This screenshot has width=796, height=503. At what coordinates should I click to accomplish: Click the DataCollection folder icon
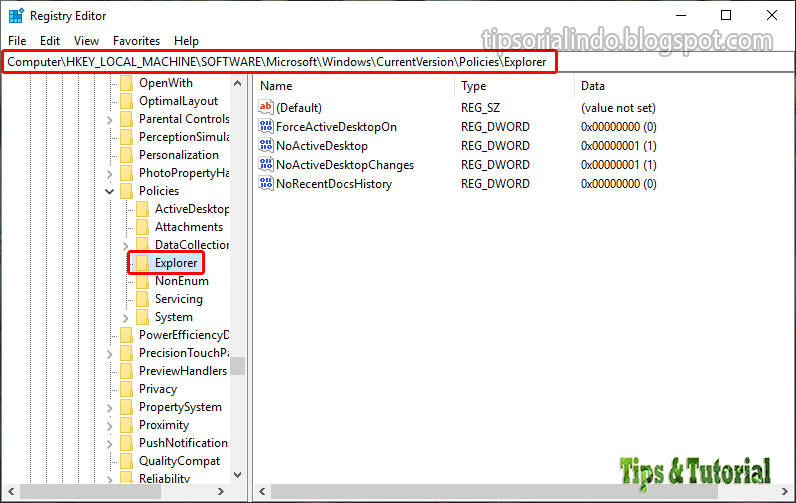[143, 245]
